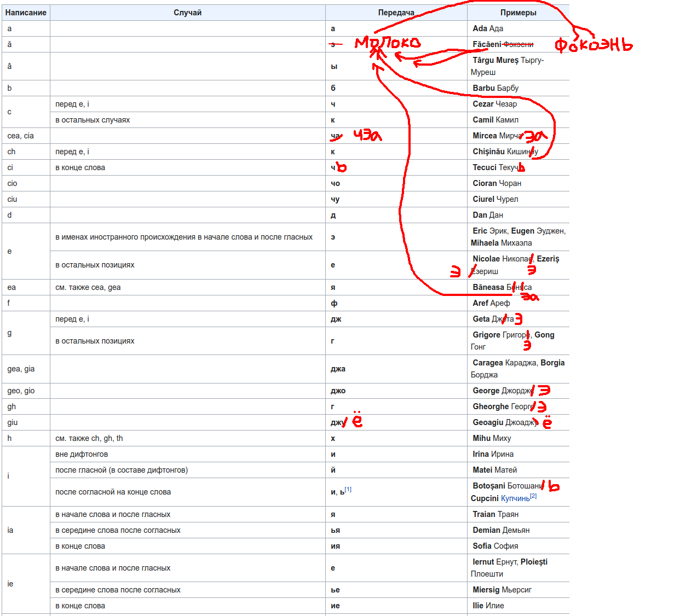Click the "Traian Траян" example

(x=495, y=514)
